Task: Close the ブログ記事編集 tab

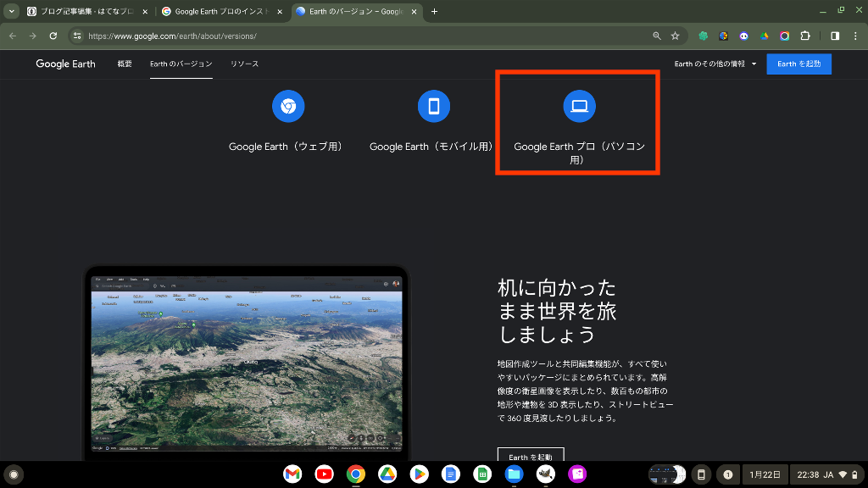Action: [x=145, y=12]
